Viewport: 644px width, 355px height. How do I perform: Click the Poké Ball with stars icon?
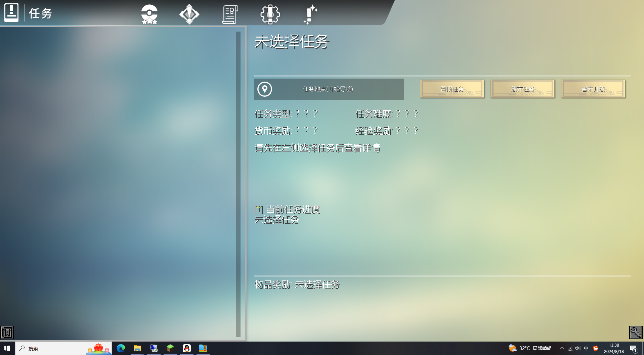(149, 14)
